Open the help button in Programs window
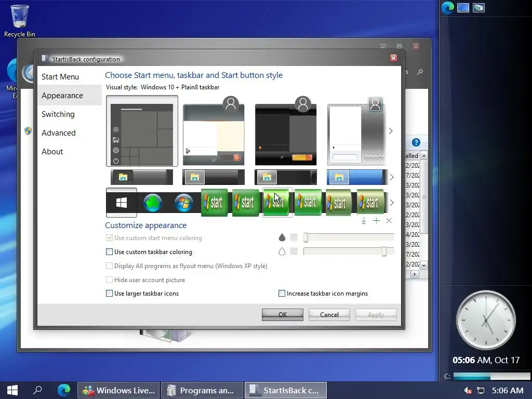The height and width of the screenshot is (399, 532). [416, 142]
